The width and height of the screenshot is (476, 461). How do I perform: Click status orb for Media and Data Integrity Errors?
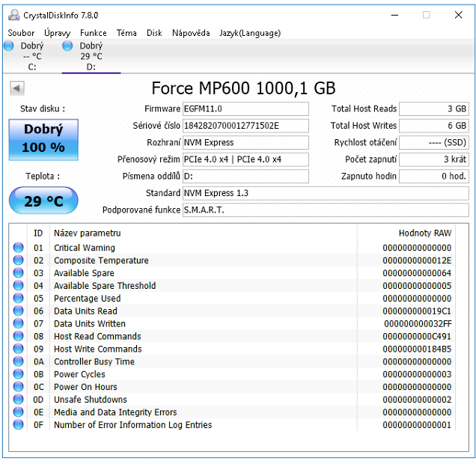click(x=18, y=412)
